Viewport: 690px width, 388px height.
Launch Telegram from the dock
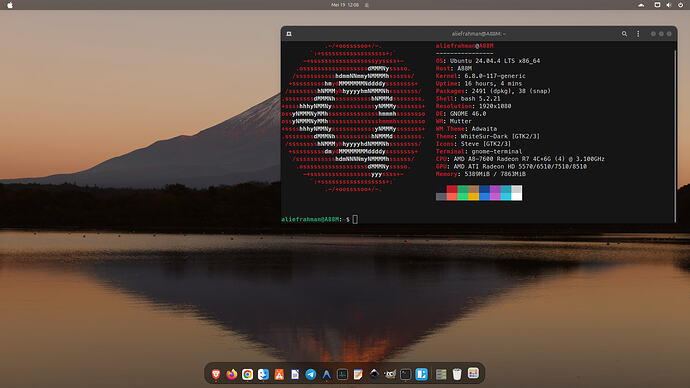pyautogui.click(x=311, y=374)
